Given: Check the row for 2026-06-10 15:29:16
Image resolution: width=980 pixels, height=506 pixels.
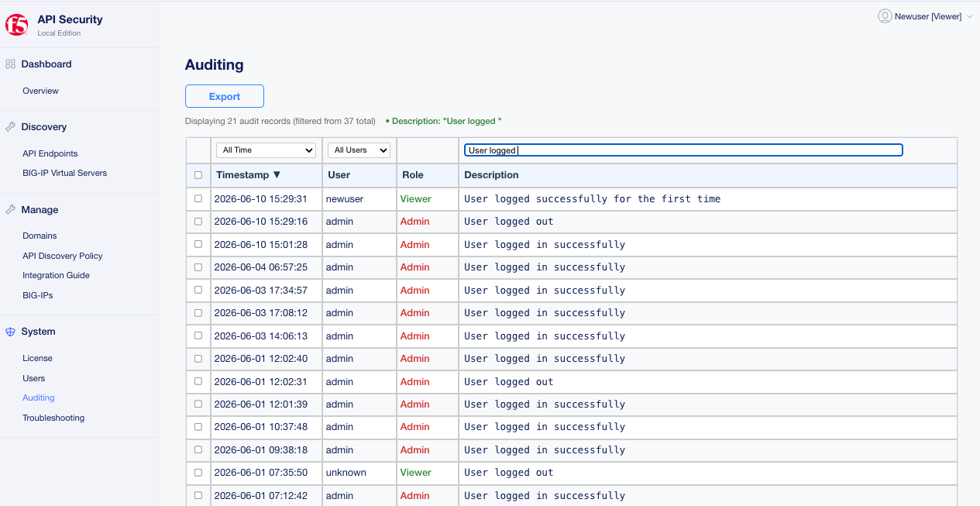Looking at the screenshot, I should pos(198,221).
